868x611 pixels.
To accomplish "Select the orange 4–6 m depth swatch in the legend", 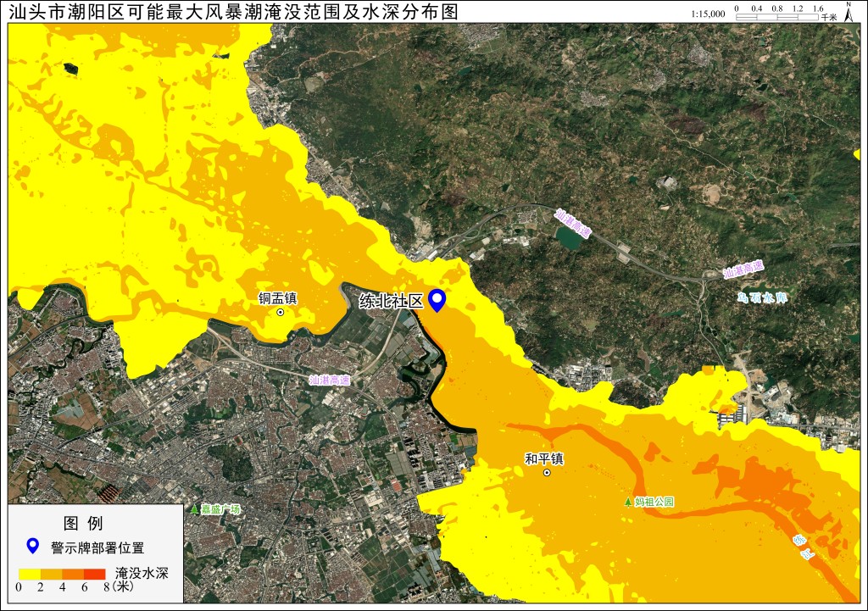I will 73,575.
